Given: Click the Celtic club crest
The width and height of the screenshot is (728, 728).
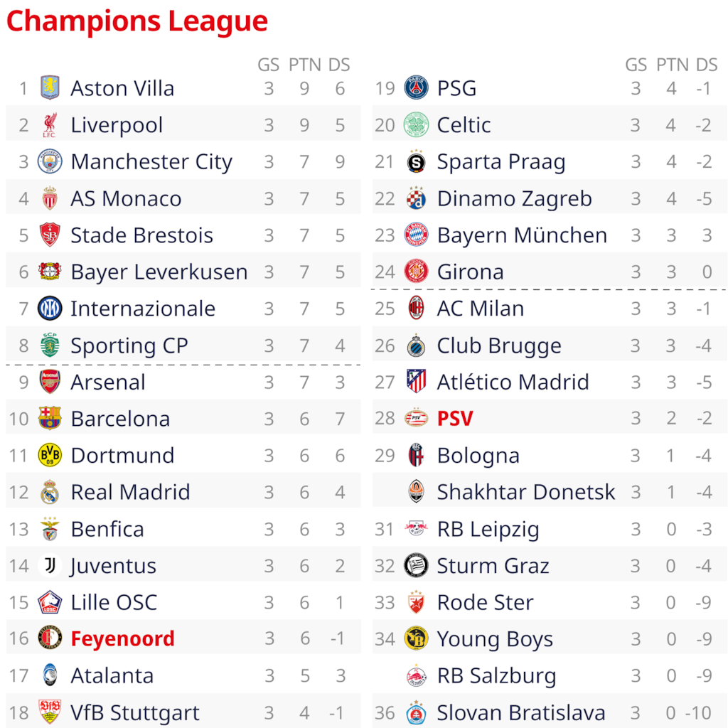Looking at the screenshot, I should (416, 125).
